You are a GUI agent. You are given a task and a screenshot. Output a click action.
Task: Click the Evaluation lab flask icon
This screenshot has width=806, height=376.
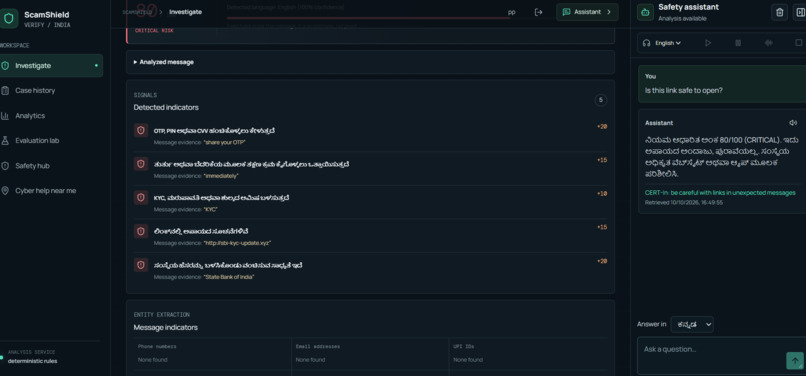5,140
